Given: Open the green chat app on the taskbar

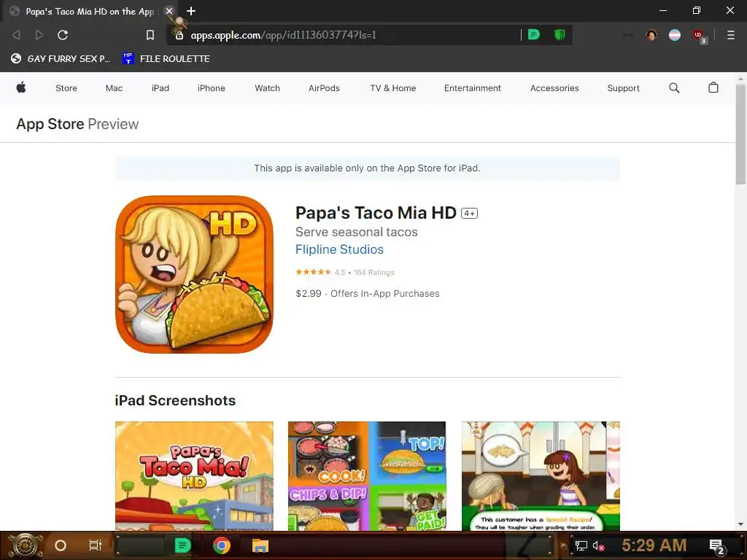Looking at the screenshot, I should [x=182, y=545].
